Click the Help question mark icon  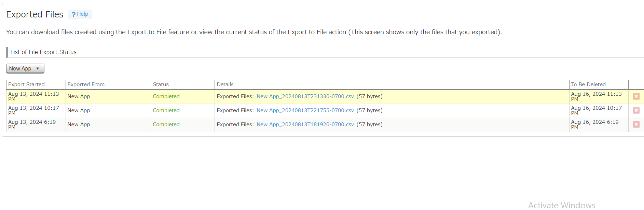point(73,14)
